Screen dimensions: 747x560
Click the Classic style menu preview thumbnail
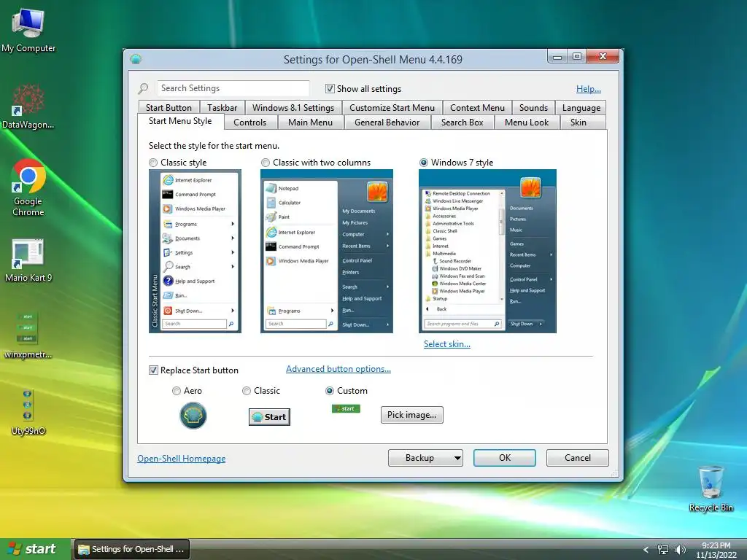pyautogui.click(x=195, y=251)
